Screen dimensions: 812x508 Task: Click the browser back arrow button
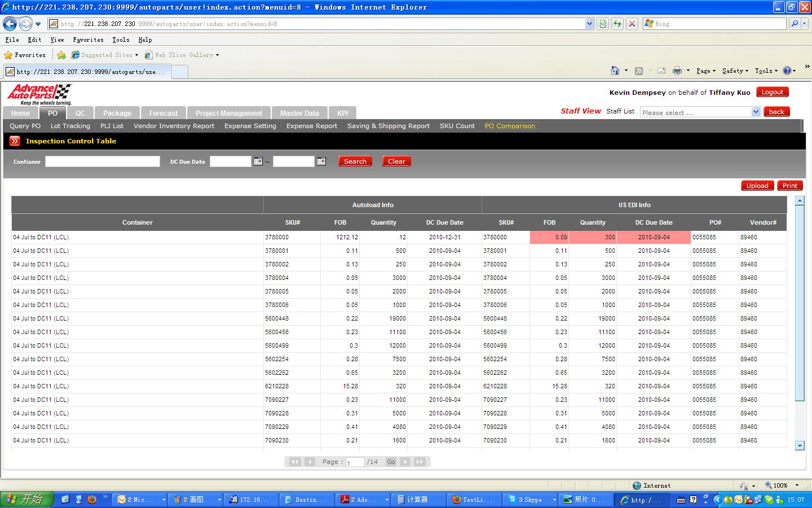pos(10,24)
